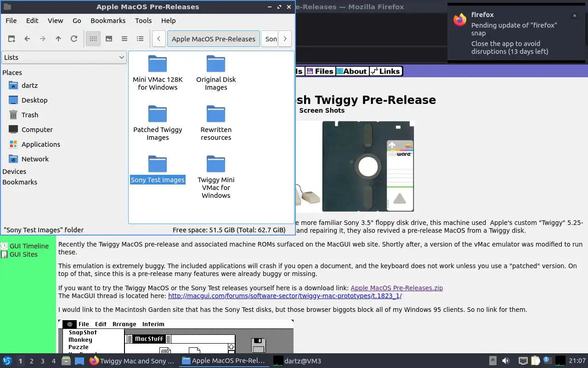Image resolution: width=588 pixels, height=368 pixels.
Task: Open the Edit menu
Action: (32, 21)
